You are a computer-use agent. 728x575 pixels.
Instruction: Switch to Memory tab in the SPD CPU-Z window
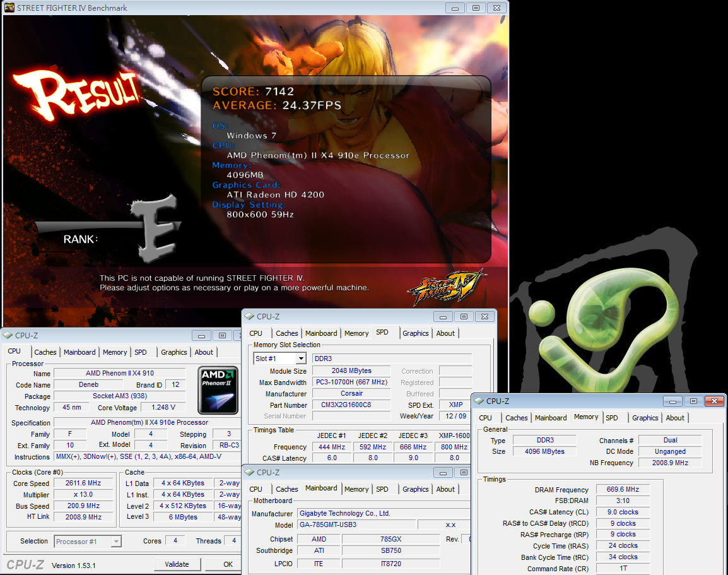tap(356, 333)
